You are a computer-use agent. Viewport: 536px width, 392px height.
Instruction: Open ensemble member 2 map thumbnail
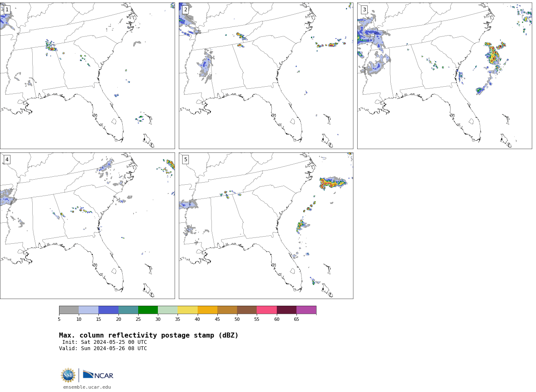266,76
